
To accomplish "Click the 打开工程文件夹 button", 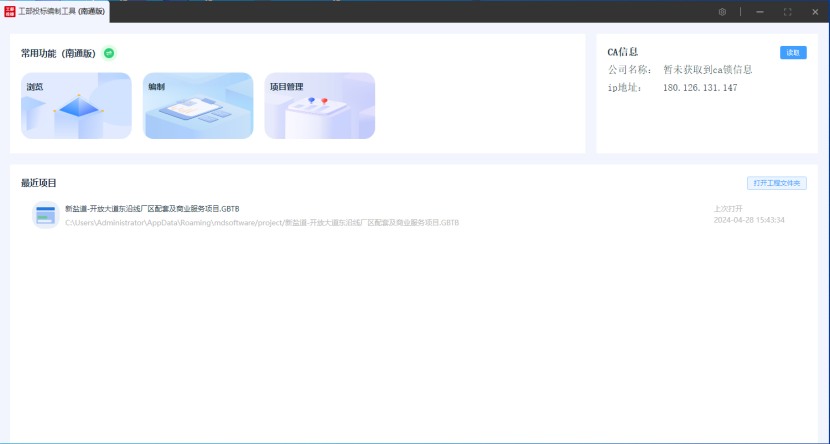I will (776, 183).
